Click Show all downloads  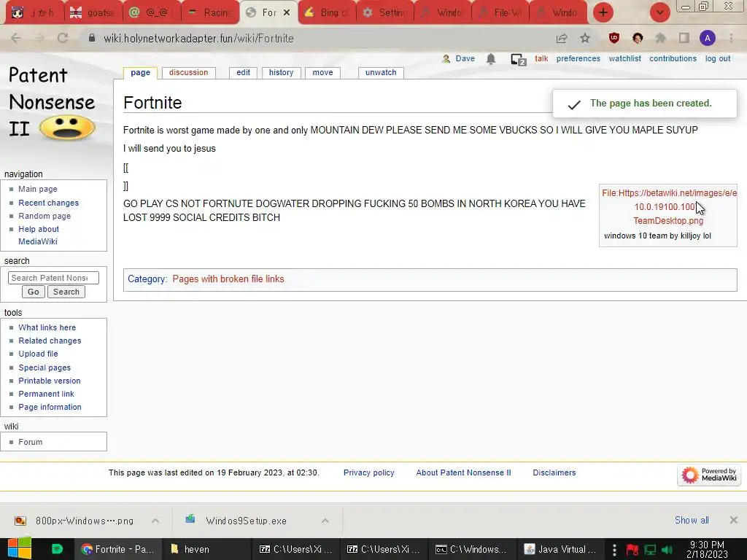692,520
